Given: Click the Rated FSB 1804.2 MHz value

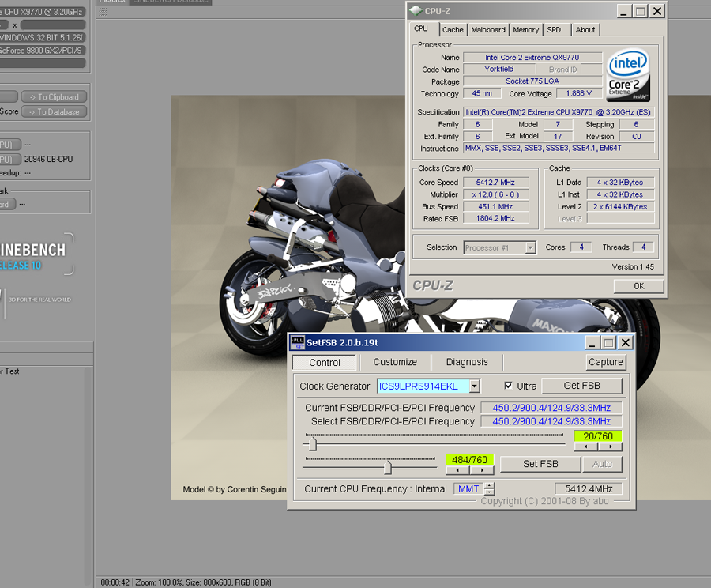Looking at the screenshot, I should click(495, 218).
